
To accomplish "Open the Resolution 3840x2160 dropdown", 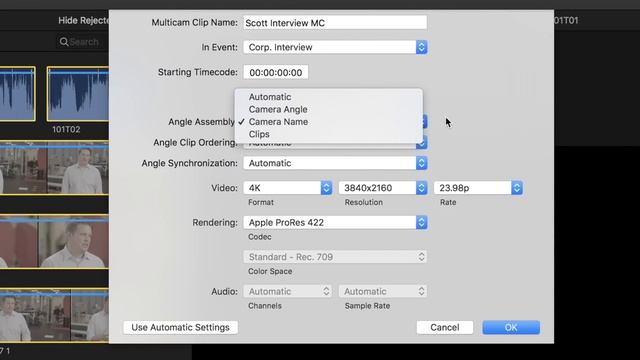I will click(x=383, y=188).
